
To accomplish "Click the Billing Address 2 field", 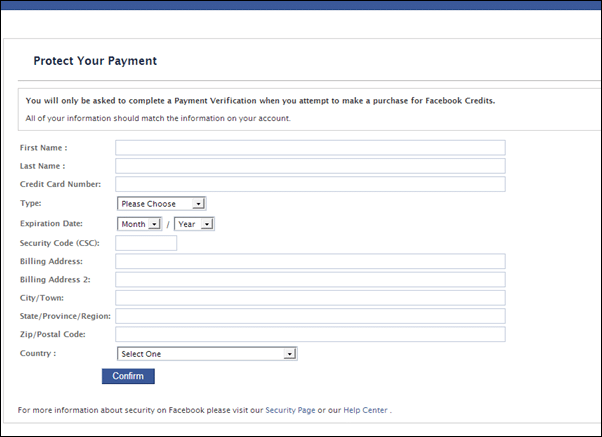I will (x=310, y=280).
